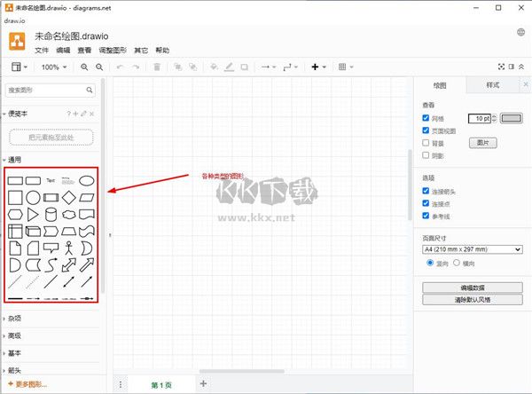Click the zoom in magnifier icon
This screenshot has width=532, height=394.
click(84, 67)
